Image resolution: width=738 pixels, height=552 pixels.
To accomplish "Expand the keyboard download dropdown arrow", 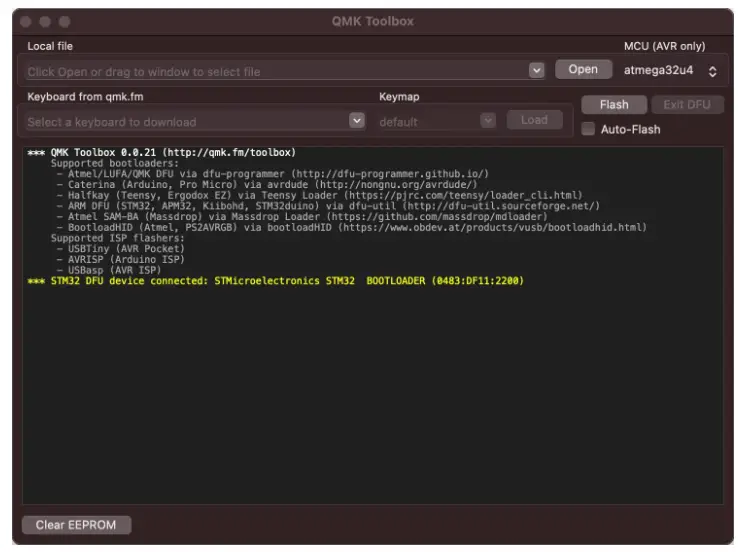I will [x=357, y=121].
